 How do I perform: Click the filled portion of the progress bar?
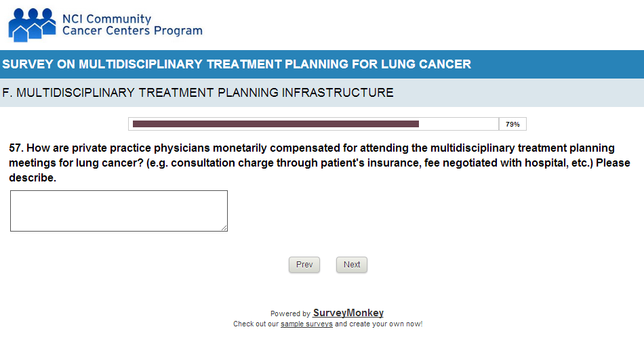tap(275, 124)
